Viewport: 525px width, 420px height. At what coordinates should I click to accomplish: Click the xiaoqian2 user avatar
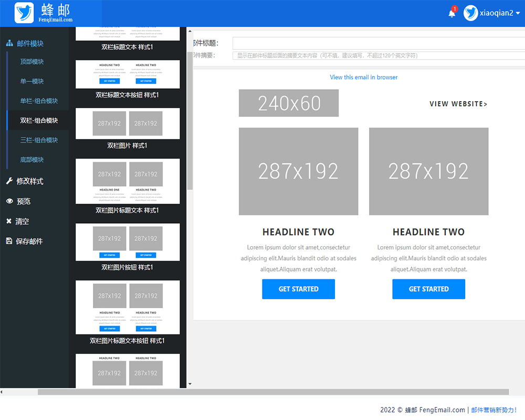point(471,13)
